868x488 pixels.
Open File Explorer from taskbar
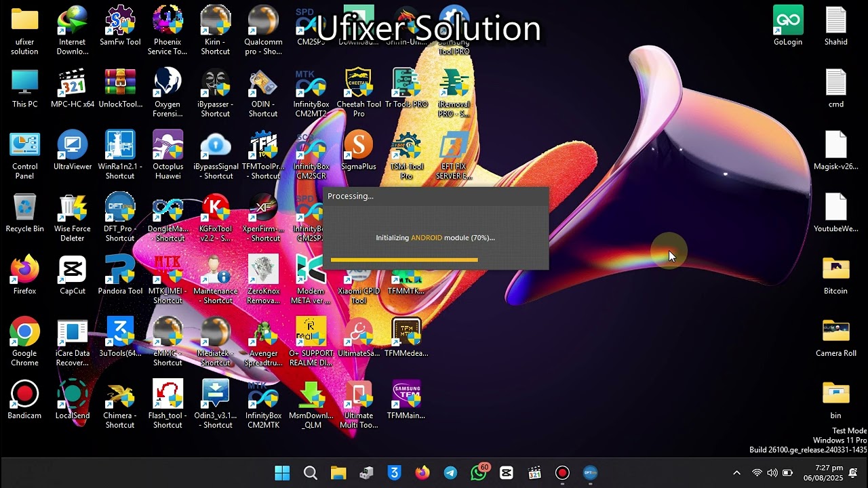338,473
